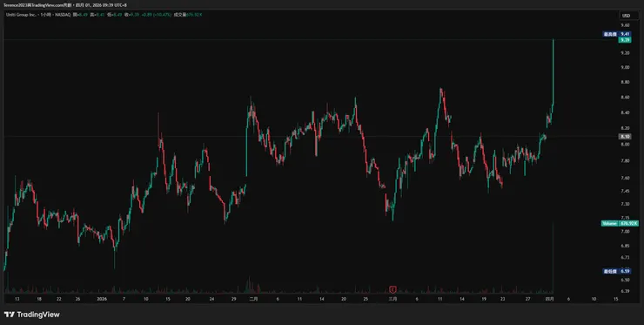
Task: Click the TradingView logo
Action: coord(31,315)
